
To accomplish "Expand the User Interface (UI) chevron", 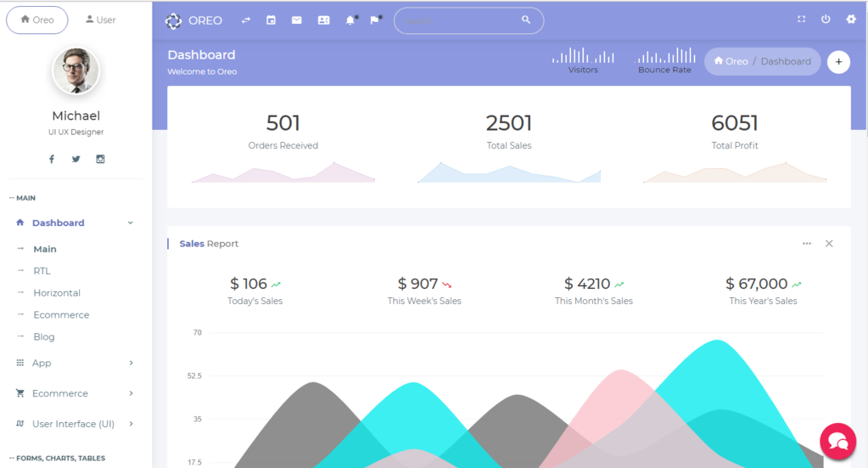I will [131, 424].
